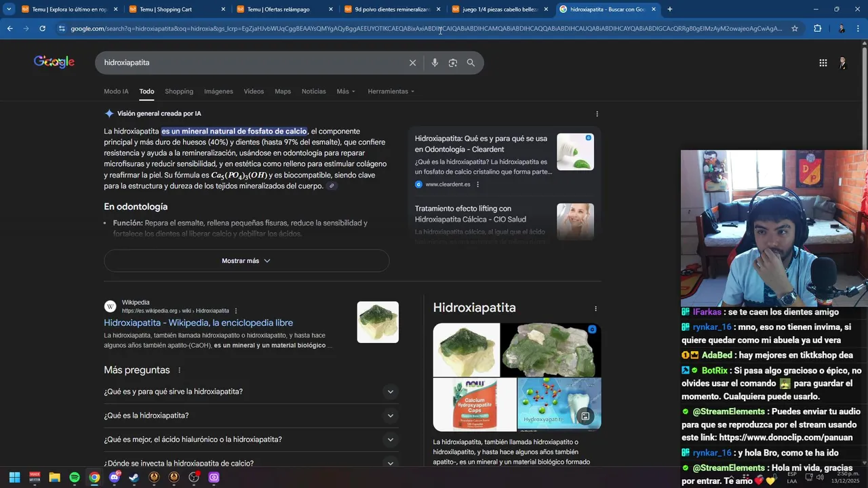The image size is (868, 488).
Task: Click the "En odontología" heading
Action: tap(136, 207)
